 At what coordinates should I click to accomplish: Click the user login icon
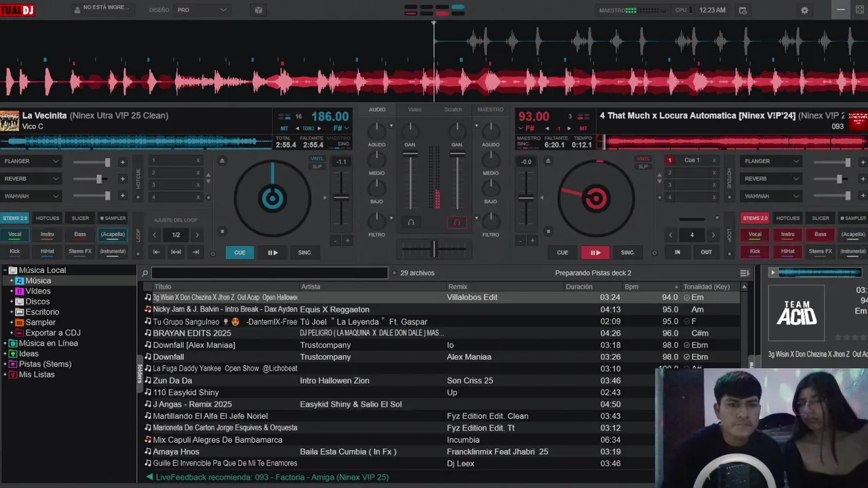[x=77, y=9]
